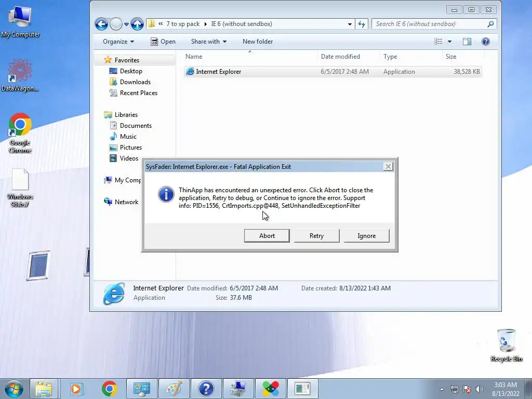Open the green document taskbar icon

click(x=303, y=389)
